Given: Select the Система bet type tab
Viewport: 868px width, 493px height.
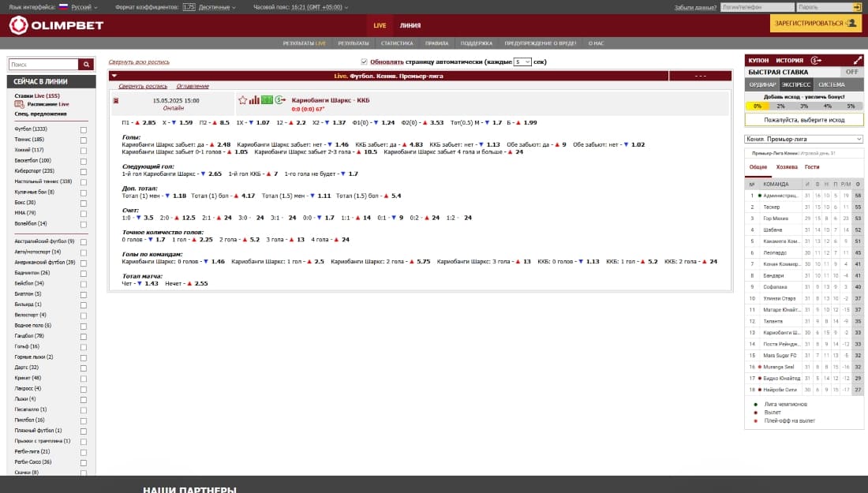Looking at the screenshot, I should click(x=832, y=84).
